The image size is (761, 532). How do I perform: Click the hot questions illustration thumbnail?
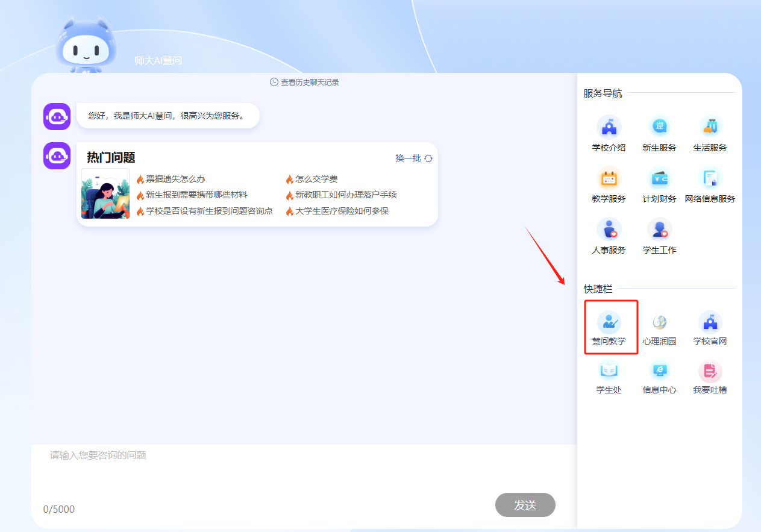pyautogui.click(x=105, y=193)
